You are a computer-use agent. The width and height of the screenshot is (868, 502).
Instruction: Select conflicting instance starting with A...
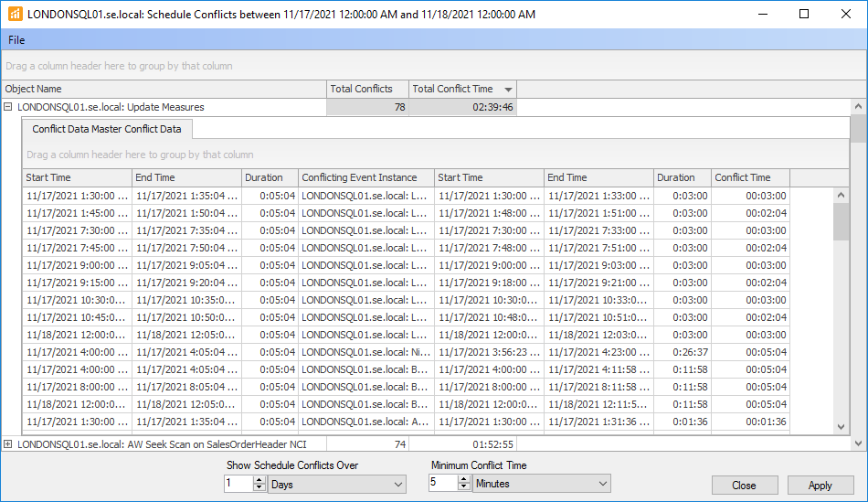pos(365,422)
